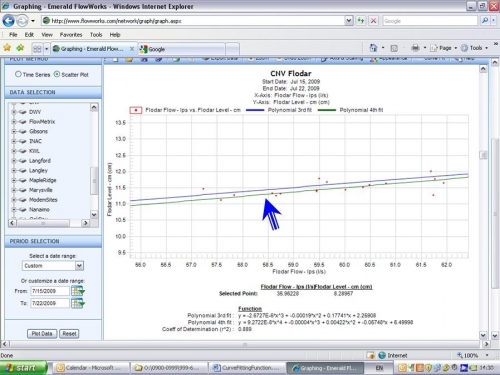Viewport: 500px width, 375px height.
Task: Select the Scatter Plot radio button
Action: (57, 74)
